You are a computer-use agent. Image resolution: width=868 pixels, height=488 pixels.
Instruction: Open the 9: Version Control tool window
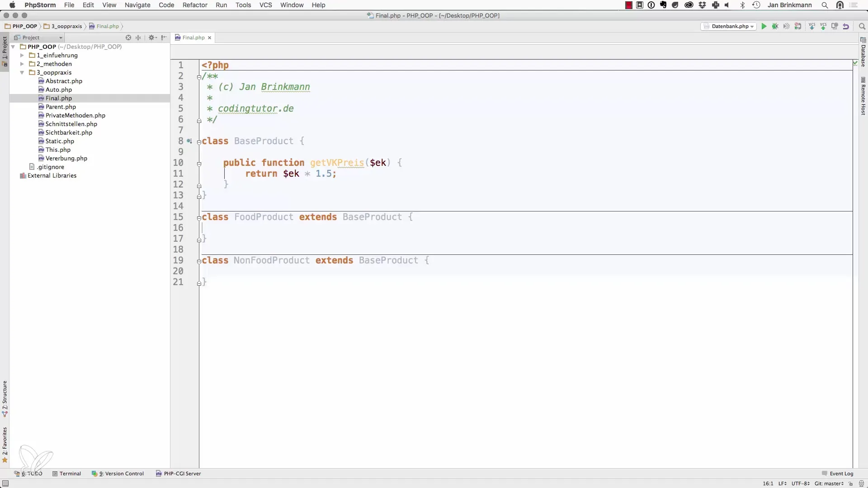click(x=118, y=474)
